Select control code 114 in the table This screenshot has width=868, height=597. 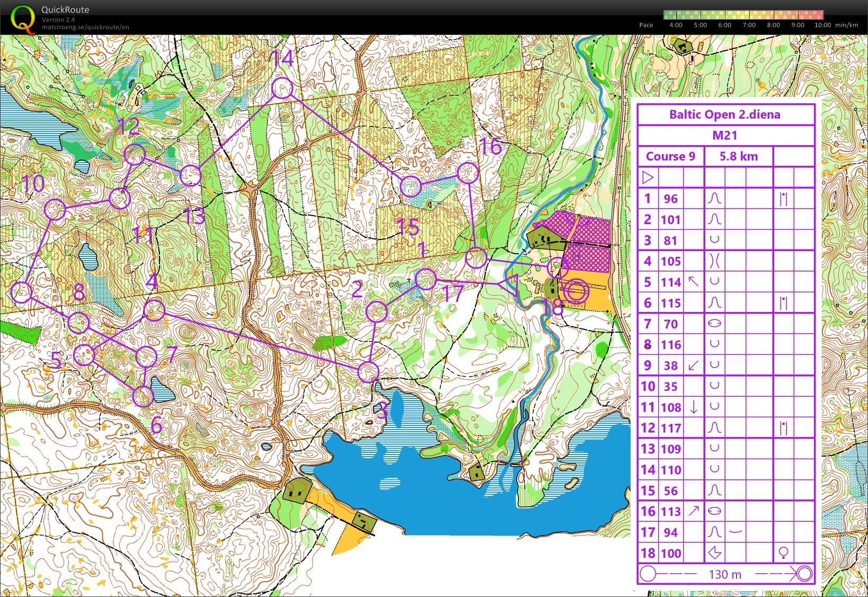click(671, 282)
